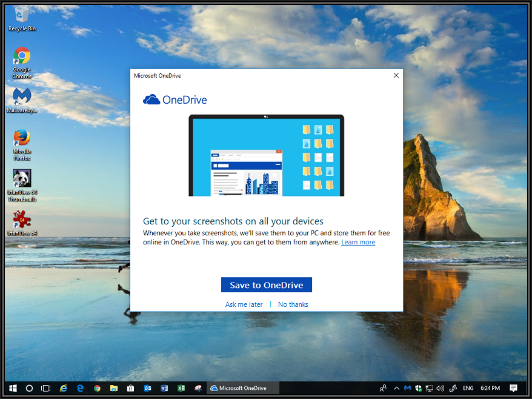Launch Excel from the taskbar
Image resolution: width=532 pixels, height=399 pixels.
[181, 388]
